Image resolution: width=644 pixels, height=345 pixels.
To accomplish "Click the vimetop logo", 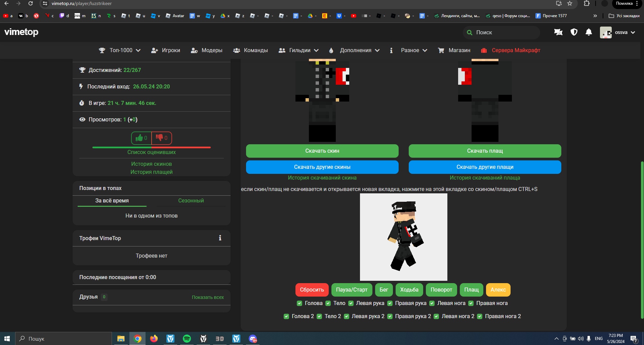I will 22,32.
